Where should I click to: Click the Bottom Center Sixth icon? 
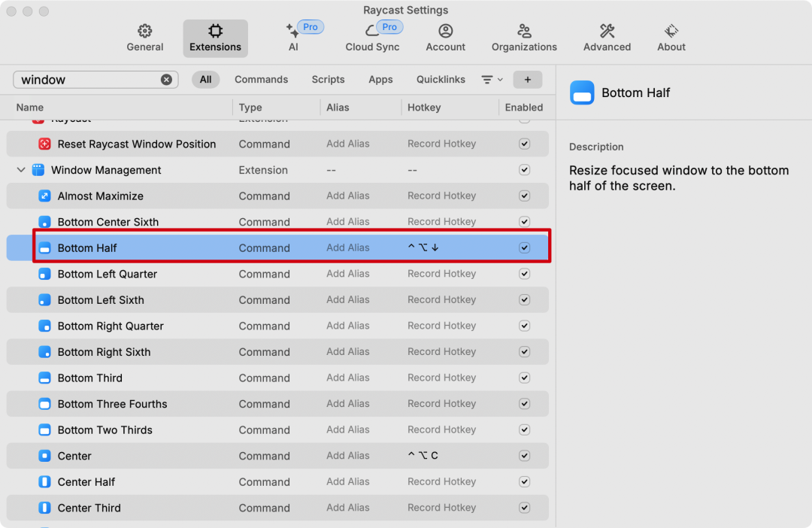click(x=44, y=222)
